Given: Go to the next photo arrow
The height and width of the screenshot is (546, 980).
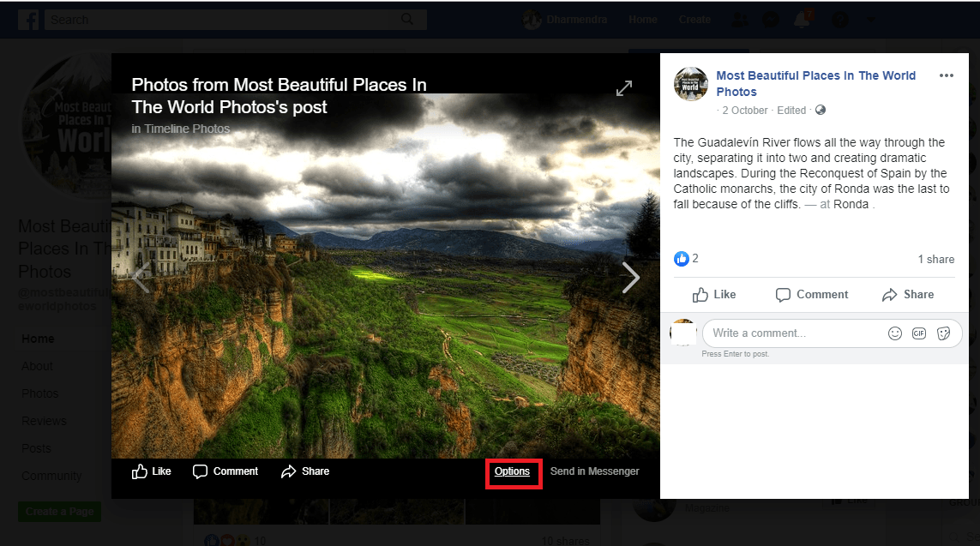Looking at the screenshot, I should 631,278.
